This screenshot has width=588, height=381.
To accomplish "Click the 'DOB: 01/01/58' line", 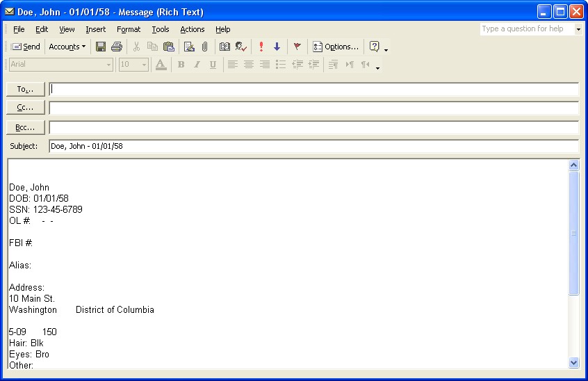I will click(39, 198).
